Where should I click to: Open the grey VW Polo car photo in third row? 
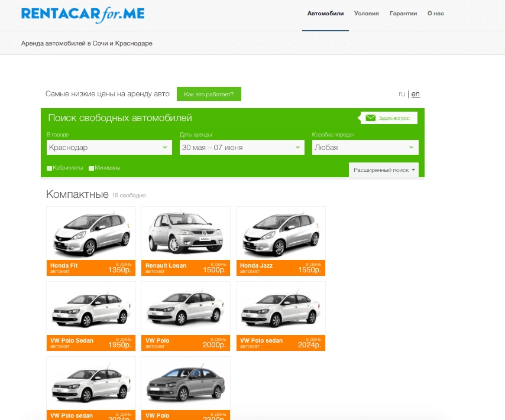click(x=186, y=383)
